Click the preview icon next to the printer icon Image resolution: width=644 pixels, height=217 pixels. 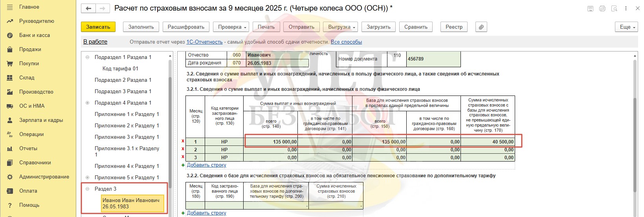[x=614, y=8]
